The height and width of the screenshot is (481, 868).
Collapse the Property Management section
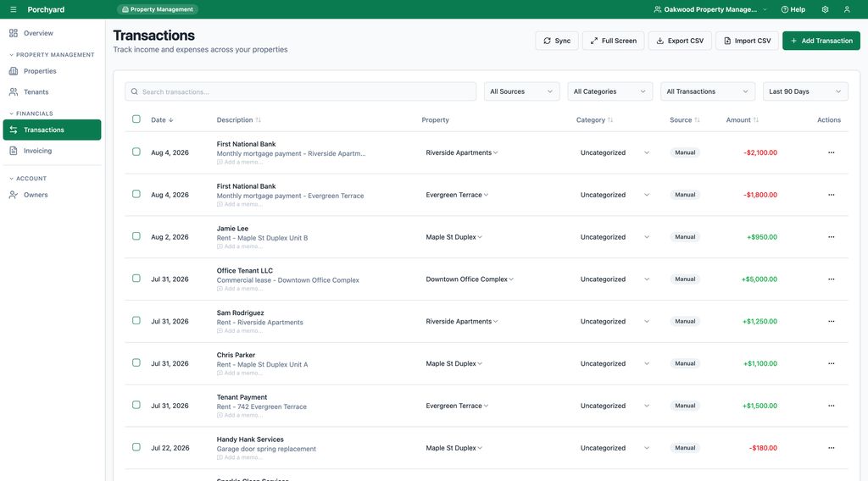pyautogui.click(x=52, y=55)
